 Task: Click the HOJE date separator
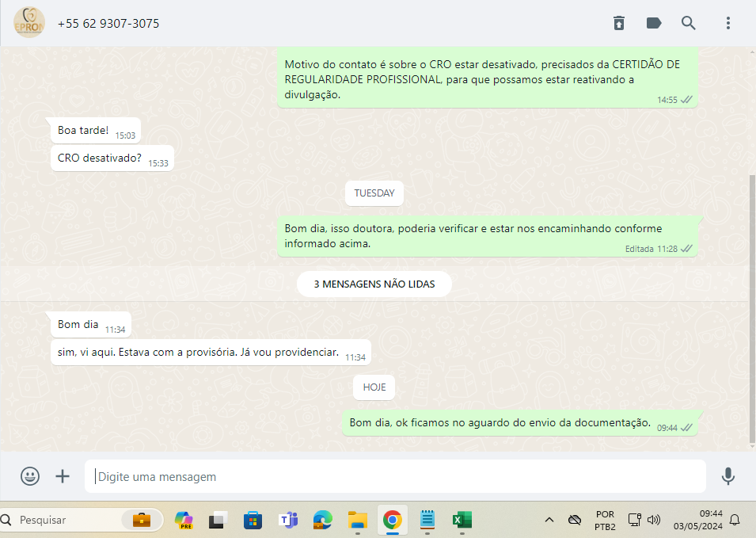(374, 387)
